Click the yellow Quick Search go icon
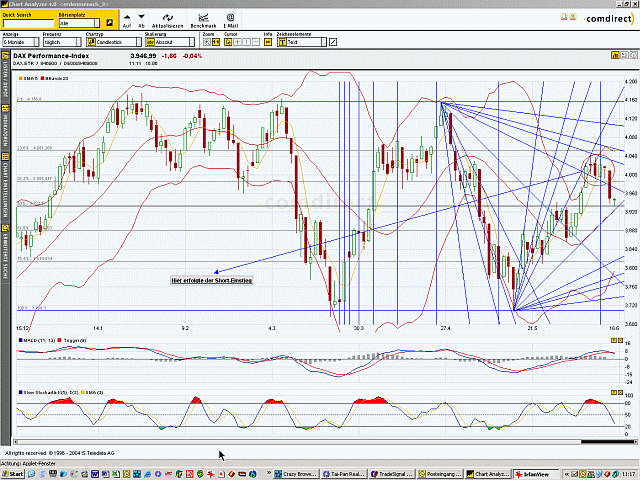 point(109,23)
